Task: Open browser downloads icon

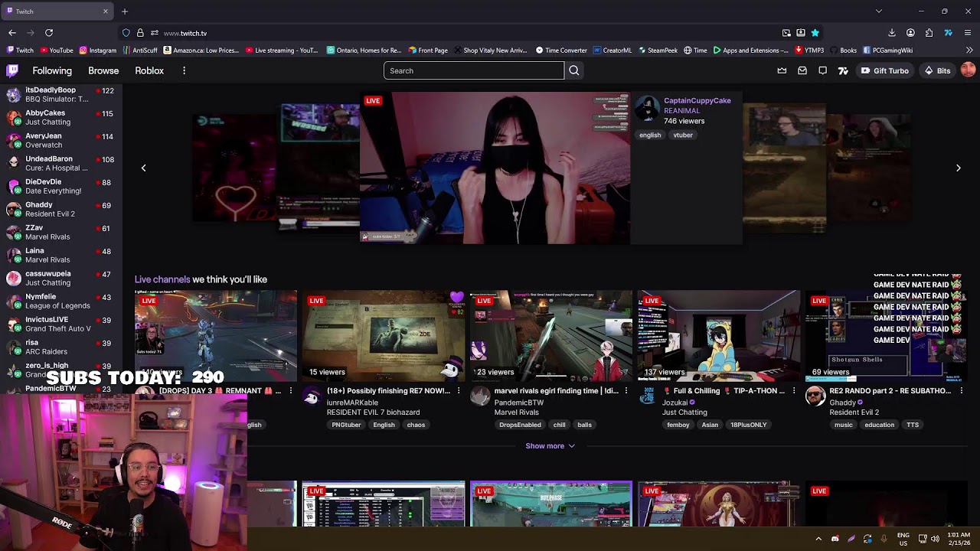Action: point(892,33)
